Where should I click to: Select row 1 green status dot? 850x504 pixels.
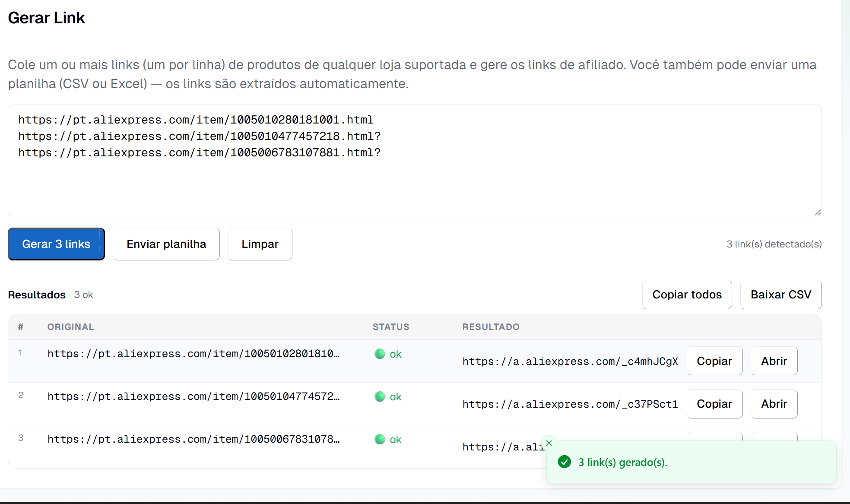[380, 354]
